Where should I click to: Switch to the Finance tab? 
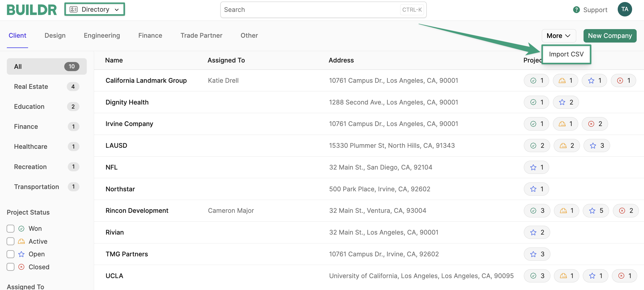pyautogui.click(x=150, y=36)
